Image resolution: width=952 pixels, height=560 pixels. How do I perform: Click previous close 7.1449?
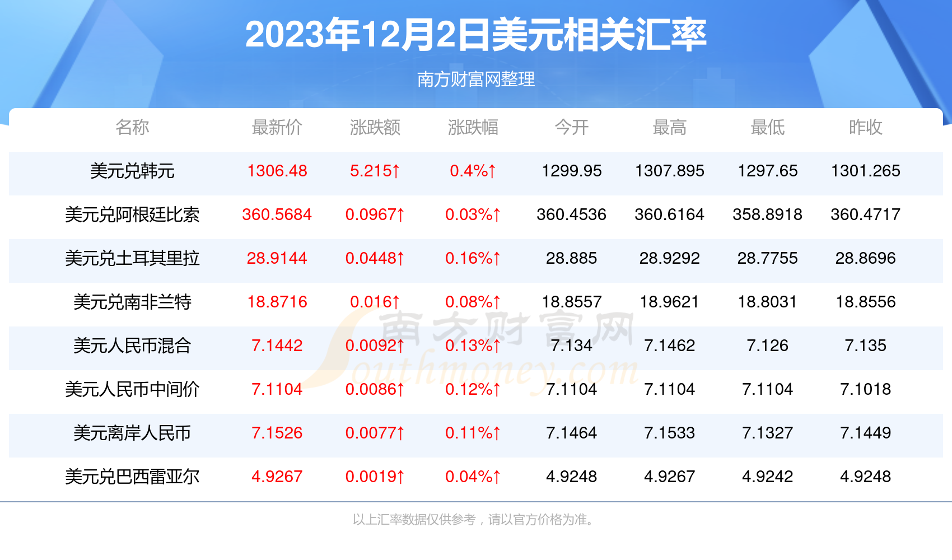pos(866,433)
